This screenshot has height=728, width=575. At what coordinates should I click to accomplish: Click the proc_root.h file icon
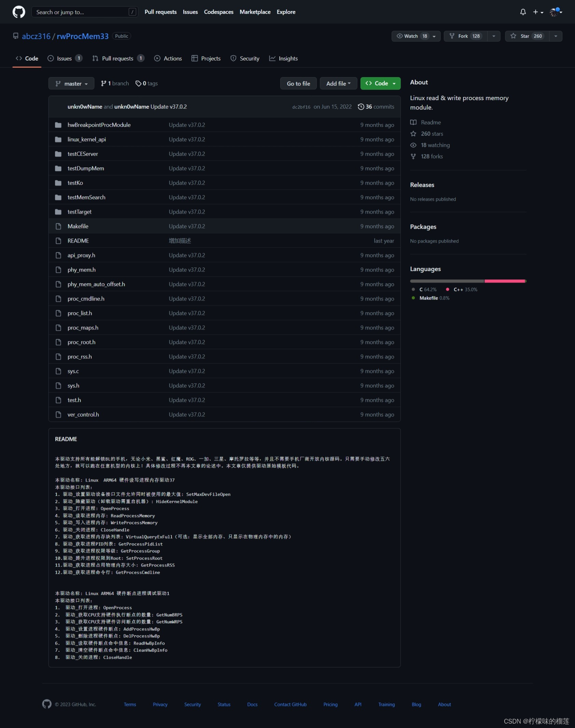coord(58,342)
